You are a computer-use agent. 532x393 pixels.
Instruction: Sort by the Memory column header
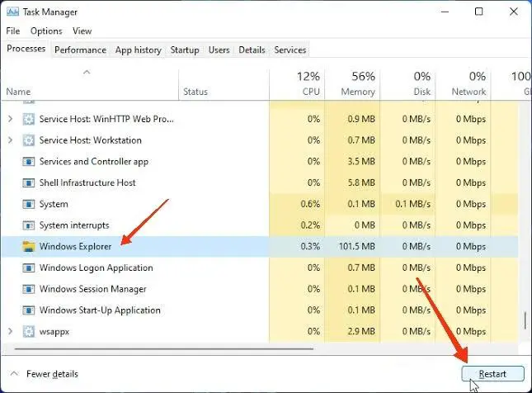pyautogui.click(x=352, y=85)
